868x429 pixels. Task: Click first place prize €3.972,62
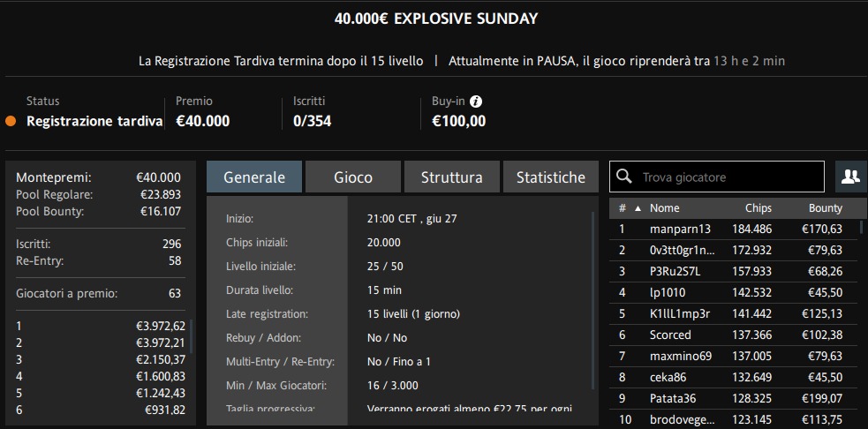(161, 327)
